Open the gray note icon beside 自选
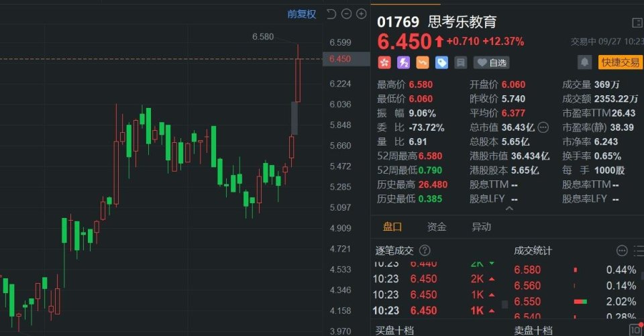 [x=460, y=62]
